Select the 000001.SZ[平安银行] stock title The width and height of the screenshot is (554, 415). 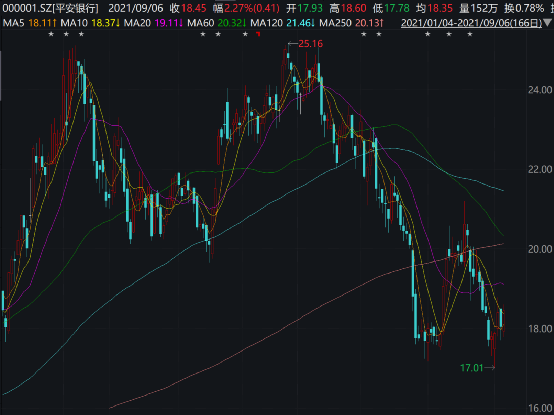click(x=51, y=8)
